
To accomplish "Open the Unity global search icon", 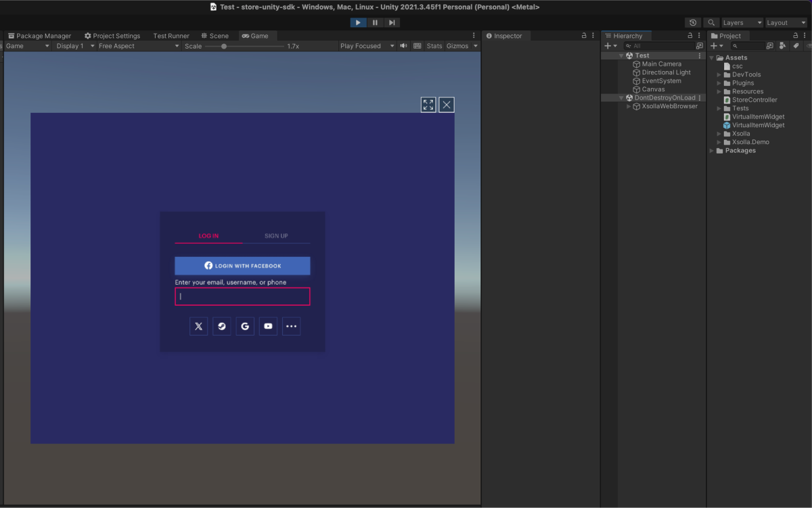I will pos(711,22).
